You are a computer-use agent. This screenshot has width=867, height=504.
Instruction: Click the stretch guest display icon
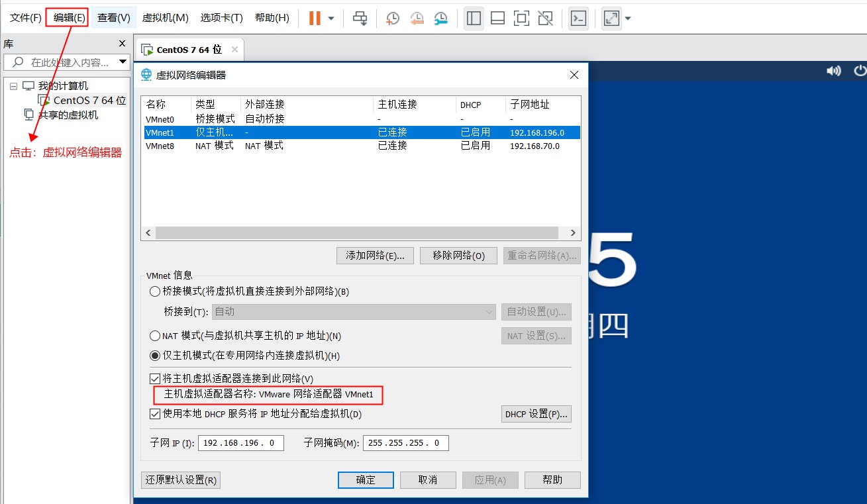click(611, 19)
